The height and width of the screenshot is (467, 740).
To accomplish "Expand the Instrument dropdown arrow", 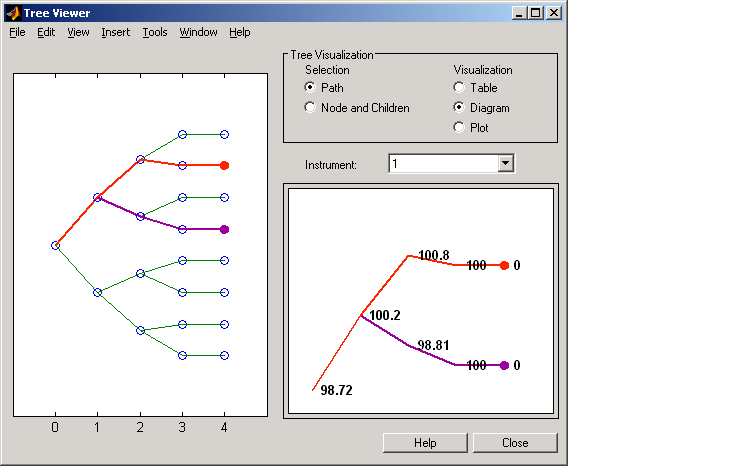I will coord(505,163).
